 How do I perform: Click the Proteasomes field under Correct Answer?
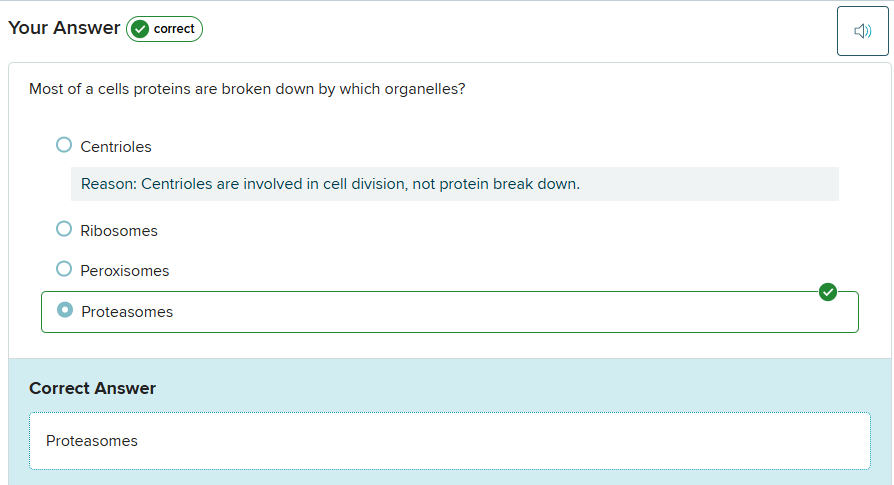[449, 441]
